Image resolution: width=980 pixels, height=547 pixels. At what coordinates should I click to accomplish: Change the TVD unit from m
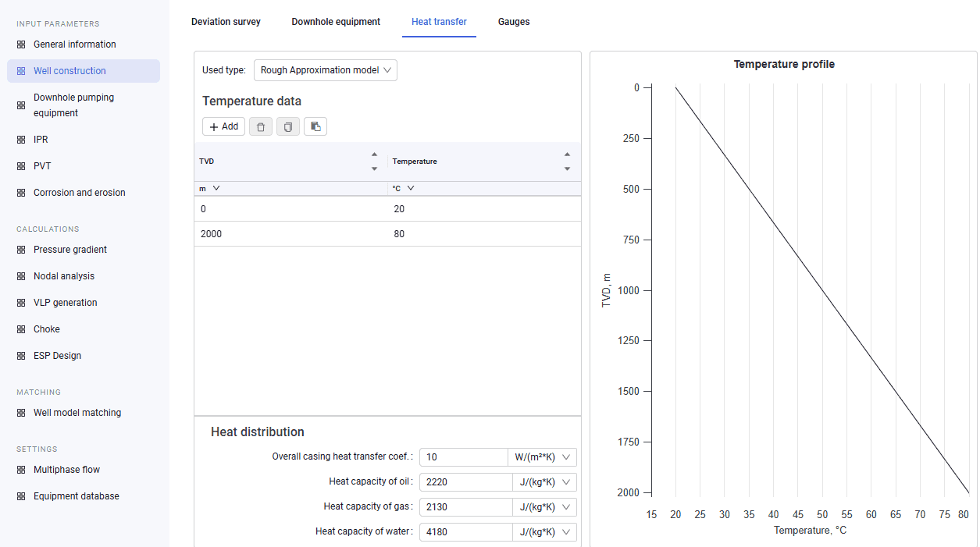209,188
